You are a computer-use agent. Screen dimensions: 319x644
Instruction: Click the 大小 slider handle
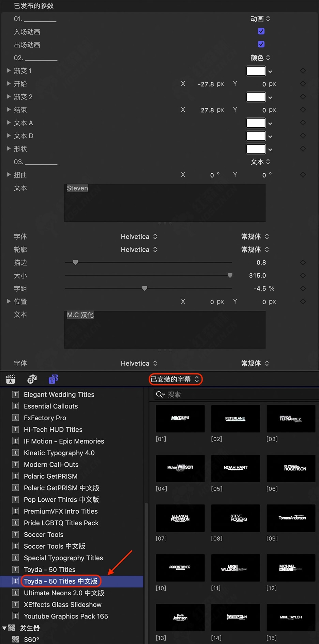tap(230, 275)
